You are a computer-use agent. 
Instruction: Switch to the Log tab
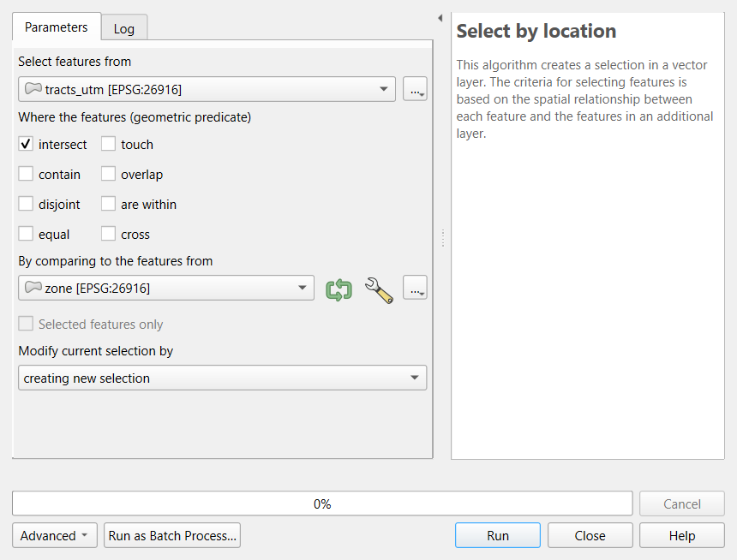tap(124, 28)
